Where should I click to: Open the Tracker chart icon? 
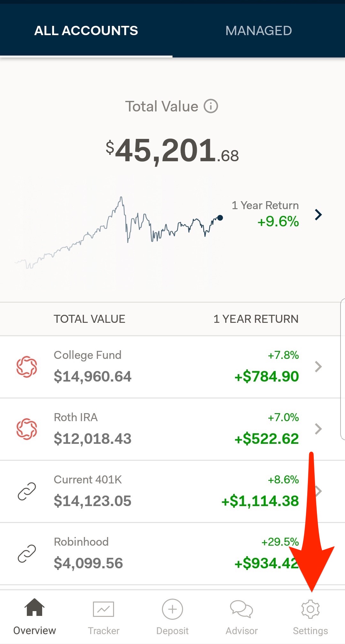tap(103, 609)
